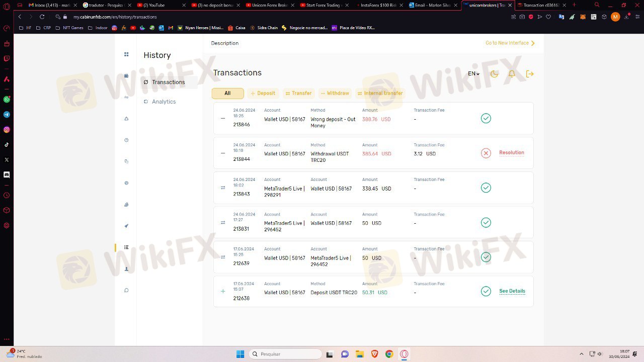Viewport: 644px width, 362px height.
Task: Show hidden system tray icons arrow
Action: pos(582,354)
